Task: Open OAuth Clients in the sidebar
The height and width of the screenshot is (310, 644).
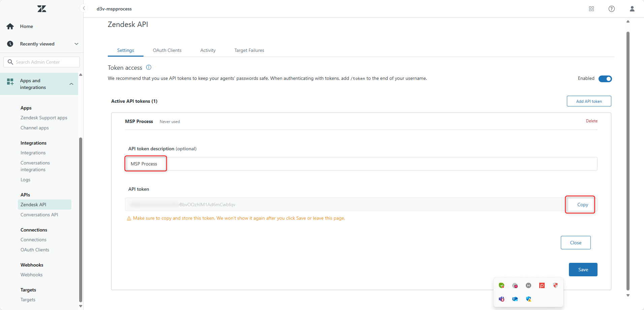Action: (35, 250)
